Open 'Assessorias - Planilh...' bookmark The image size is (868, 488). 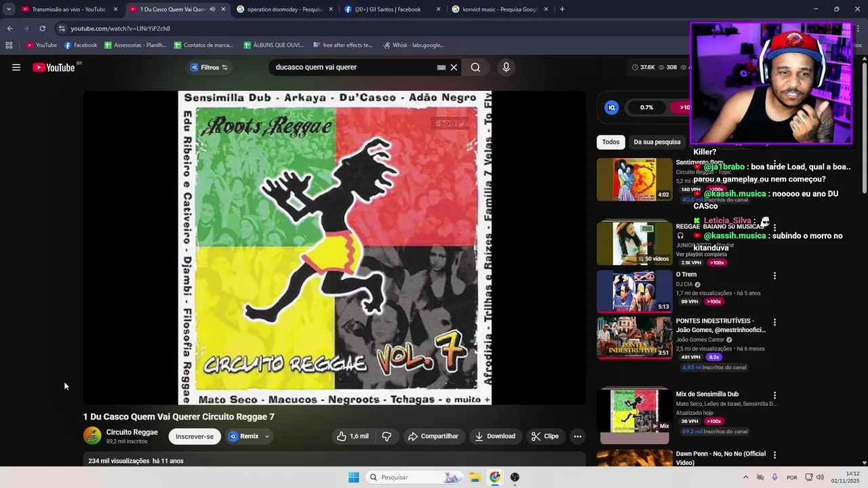click(x=136, y=45)
